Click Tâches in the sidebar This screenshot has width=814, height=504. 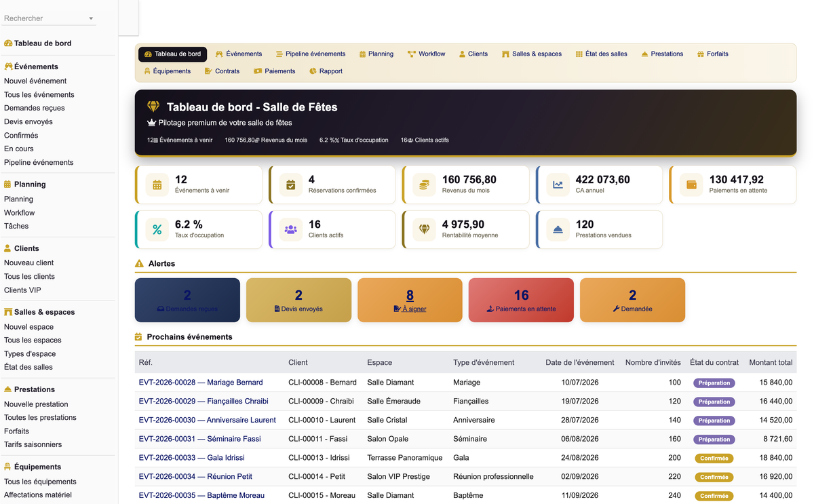pyautogui.click(x=16, y=226)
